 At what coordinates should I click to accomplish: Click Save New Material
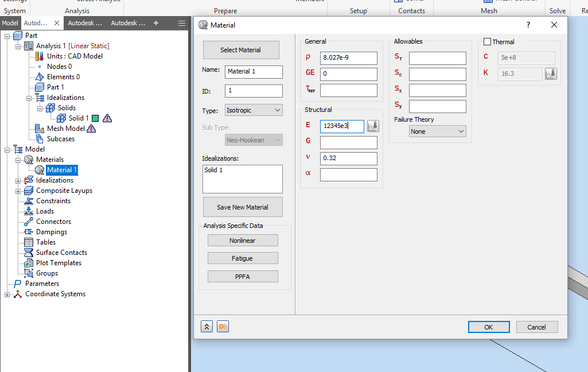click(x=243, y=207)
